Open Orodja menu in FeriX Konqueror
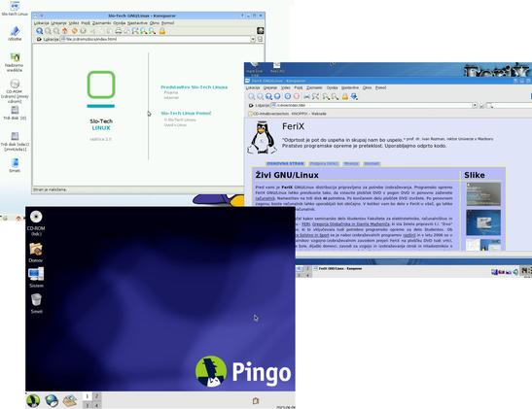532x409 pixels. (333, 87)
